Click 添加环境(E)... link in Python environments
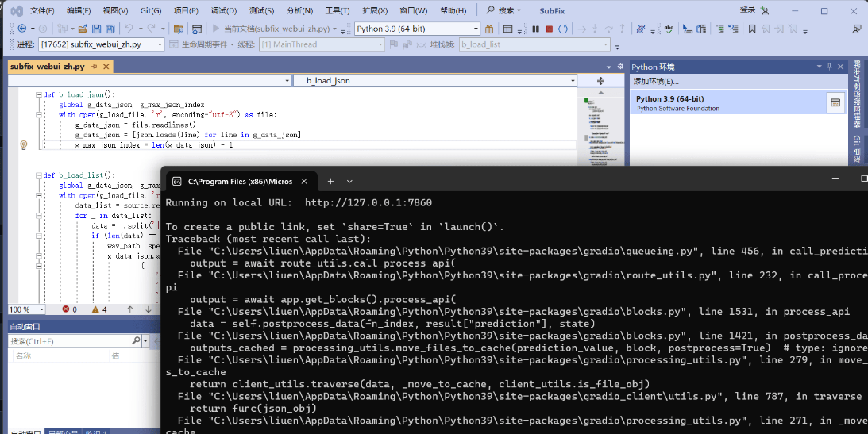Viewport: 868px width, 434px height. [x=656, y=81]
